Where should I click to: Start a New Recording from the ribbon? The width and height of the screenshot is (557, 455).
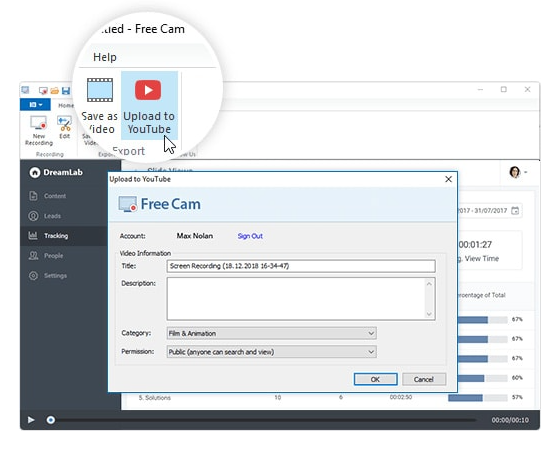tap(39, 131)
